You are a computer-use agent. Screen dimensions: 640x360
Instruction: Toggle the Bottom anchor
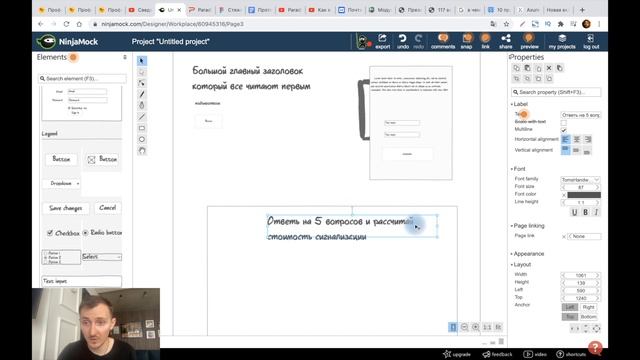(x=588, y=317)
